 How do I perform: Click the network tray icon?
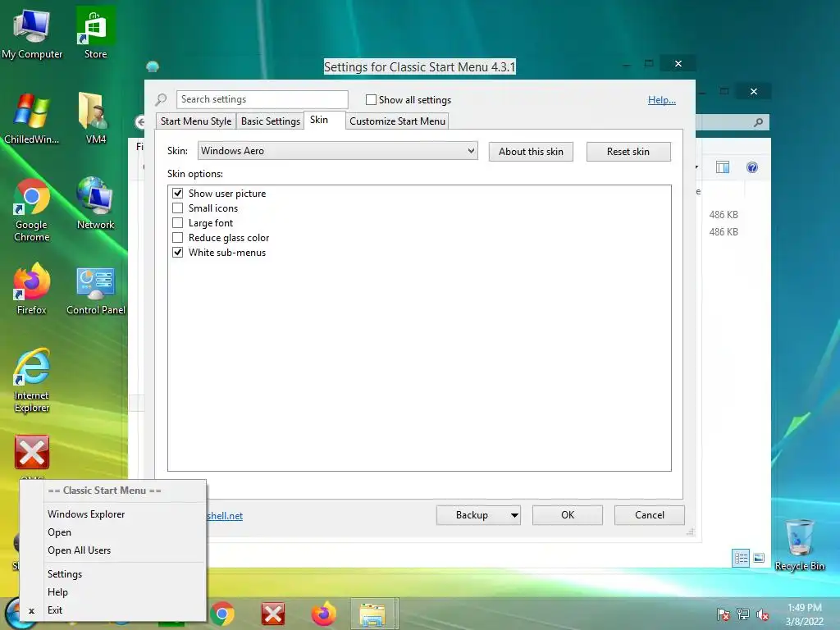743,614
